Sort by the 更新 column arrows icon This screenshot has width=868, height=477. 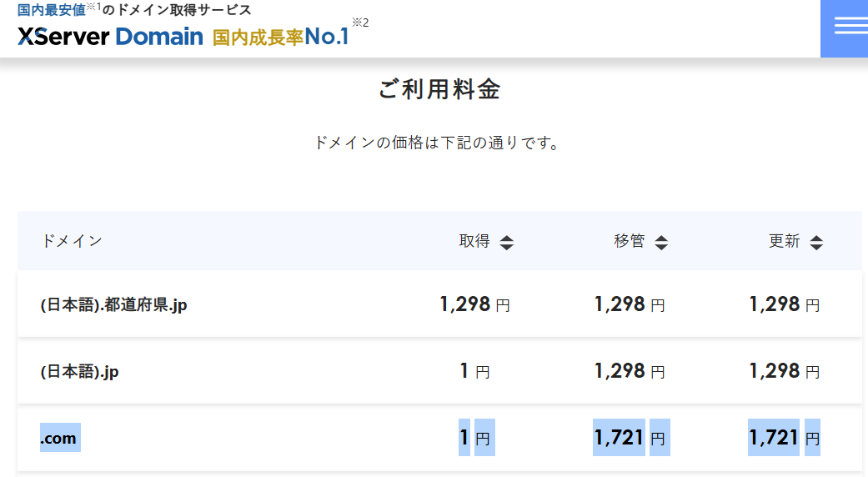[816, 243]
